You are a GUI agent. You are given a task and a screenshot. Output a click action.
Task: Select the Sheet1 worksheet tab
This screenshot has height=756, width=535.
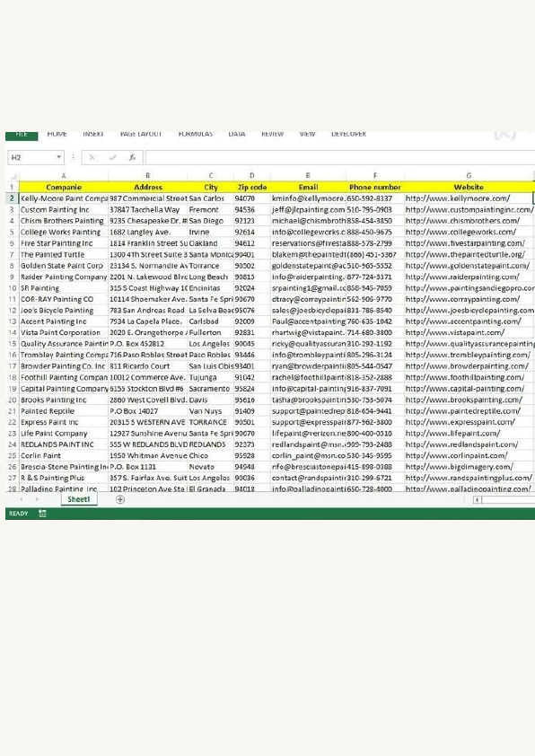[x=79, y=499]
